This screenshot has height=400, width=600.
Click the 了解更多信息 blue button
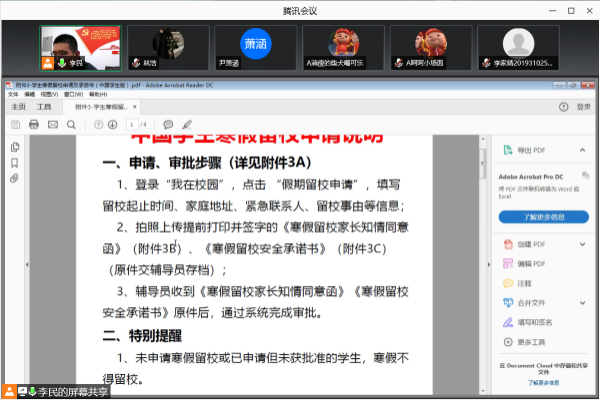tap(543, 217)
